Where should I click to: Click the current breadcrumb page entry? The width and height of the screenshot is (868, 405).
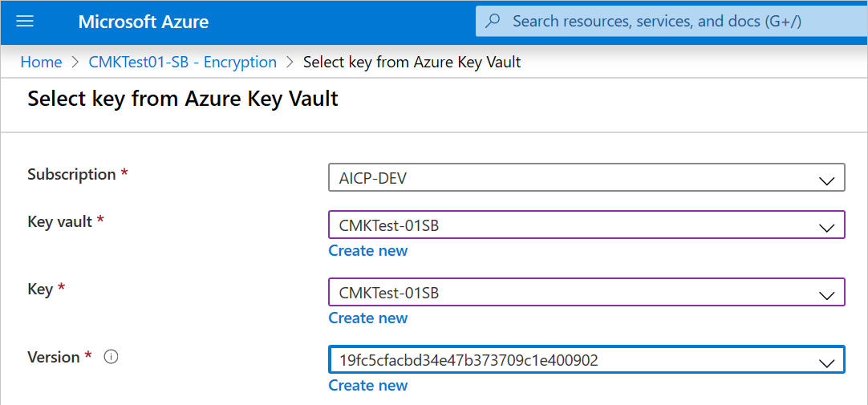(x=412, y=63)
